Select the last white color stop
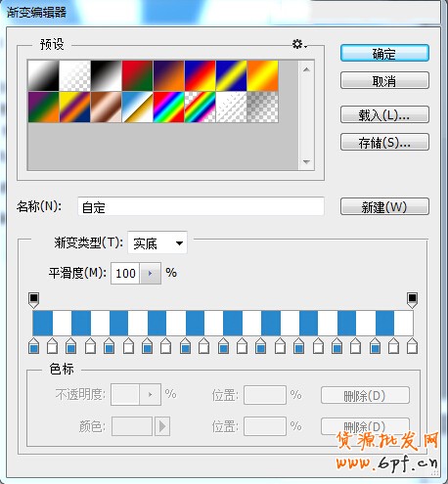Screen dimensions: 448x484 click(412, 346)
